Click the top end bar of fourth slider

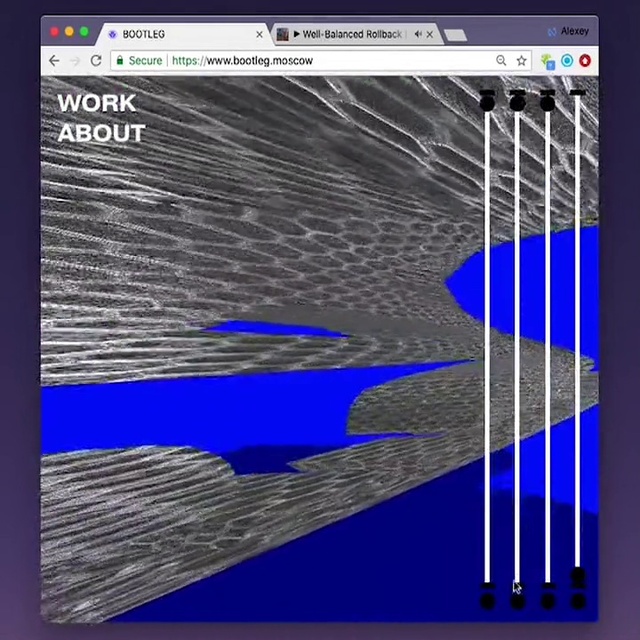point(578,93)
